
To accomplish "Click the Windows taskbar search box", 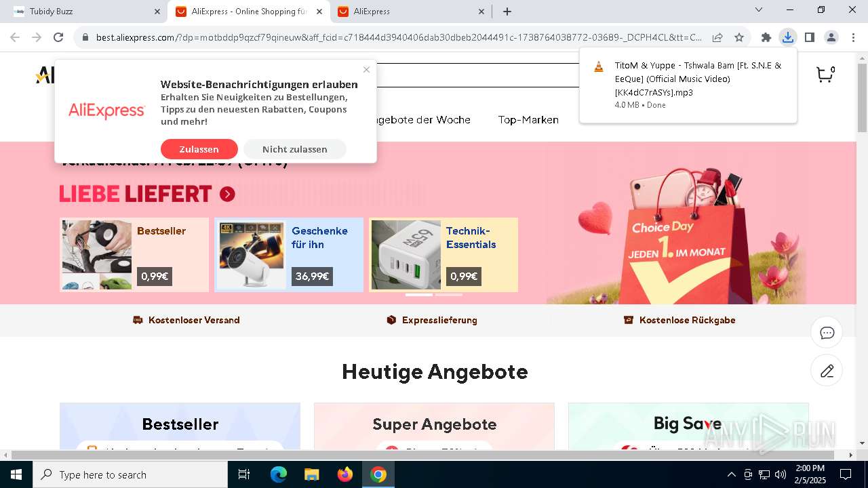I will [130, 474].
